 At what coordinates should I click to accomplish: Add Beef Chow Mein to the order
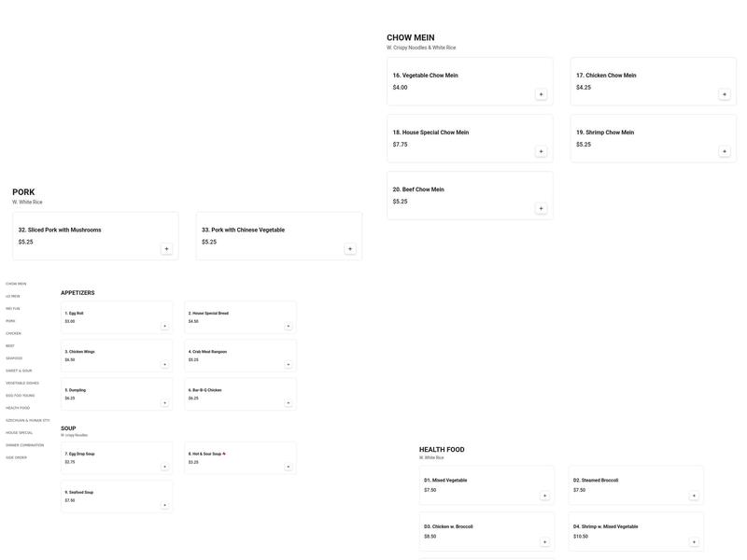(541, 208)
